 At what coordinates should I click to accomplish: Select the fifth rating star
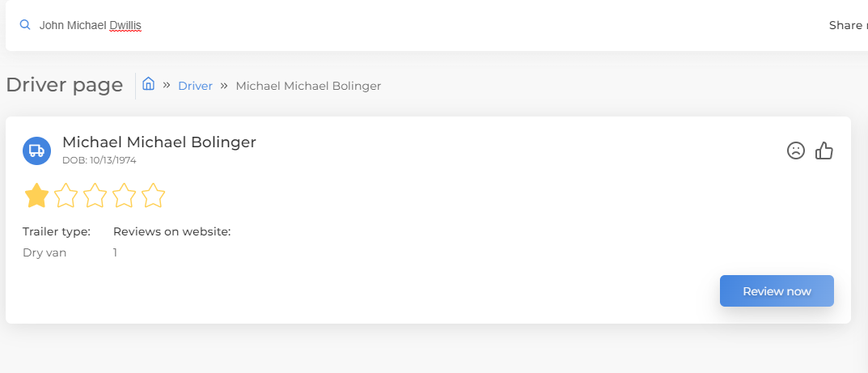tap(153, 195)
